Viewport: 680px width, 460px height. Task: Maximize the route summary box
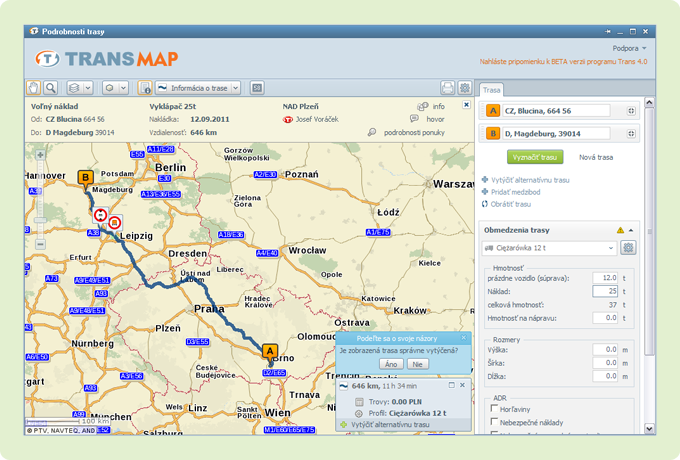[x=451, y=385]
